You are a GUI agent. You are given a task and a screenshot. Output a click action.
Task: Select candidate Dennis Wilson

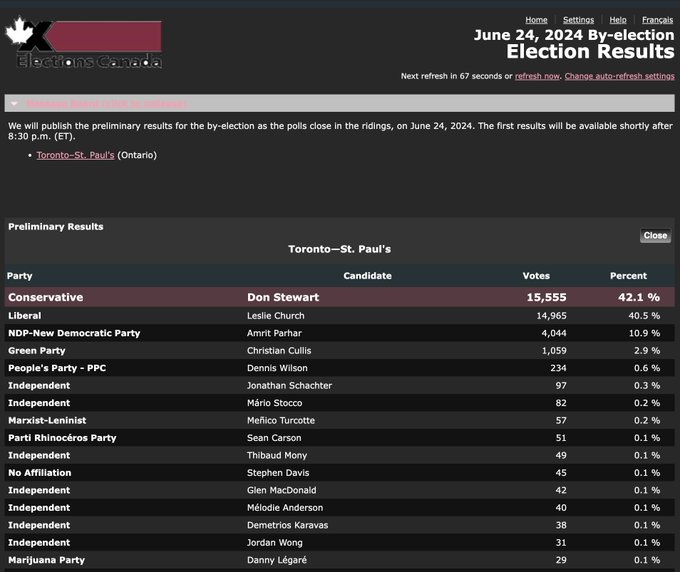[277, 368]
